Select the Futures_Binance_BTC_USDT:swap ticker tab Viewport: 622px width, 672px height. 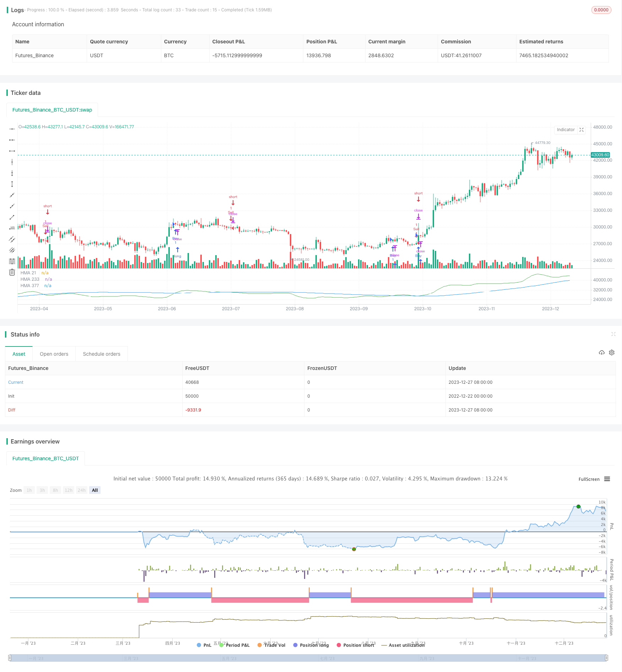click(52, 110)
